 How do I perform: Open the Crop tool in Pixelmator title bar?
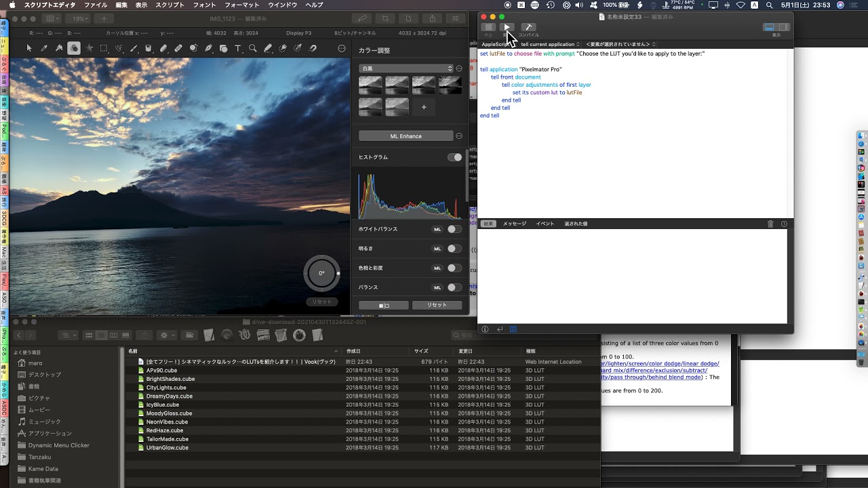pos(385,18)
